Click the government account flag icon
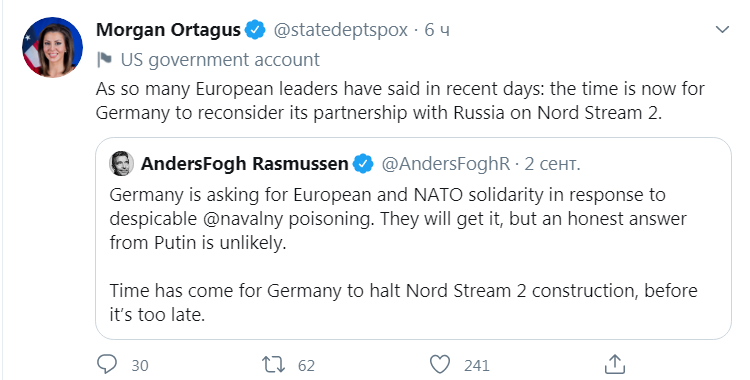Viewport: 750px width, 380px height. tap(104, 59)
